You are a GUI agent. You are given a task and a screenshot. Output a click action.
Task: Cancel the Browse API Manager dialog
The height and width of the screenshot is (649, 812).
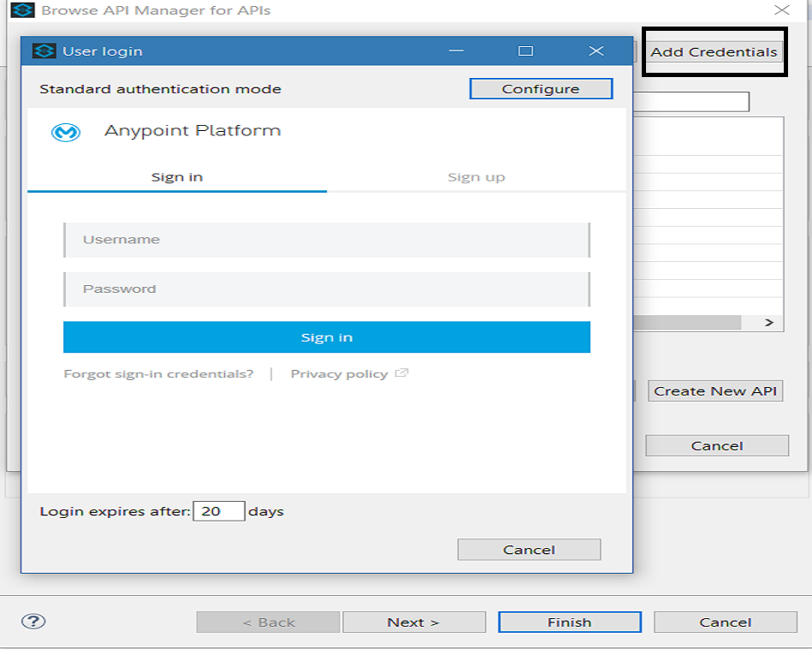[717, 446]
